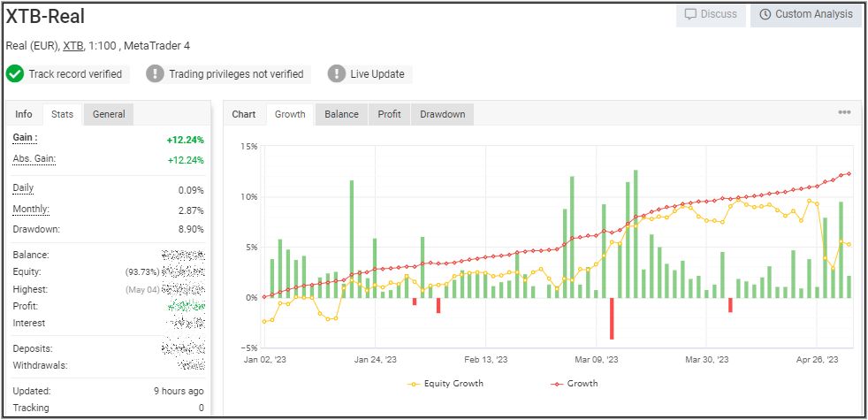The image size is (868, 420).
Task: Switch to the Info tab
Action: [24, 114]
